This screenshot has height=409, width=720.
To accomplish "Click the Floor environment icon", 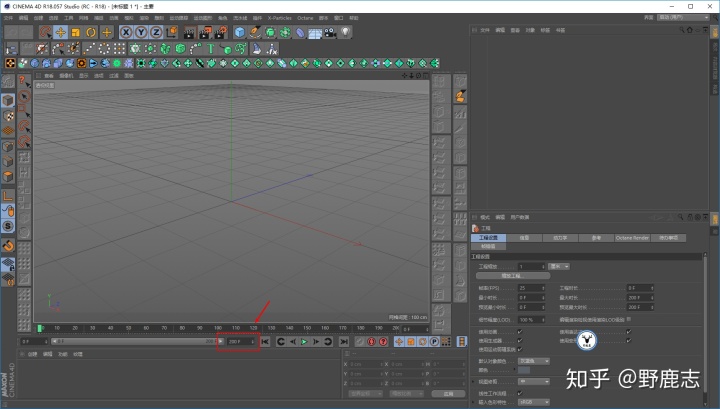I will click(x=315, y=32).
